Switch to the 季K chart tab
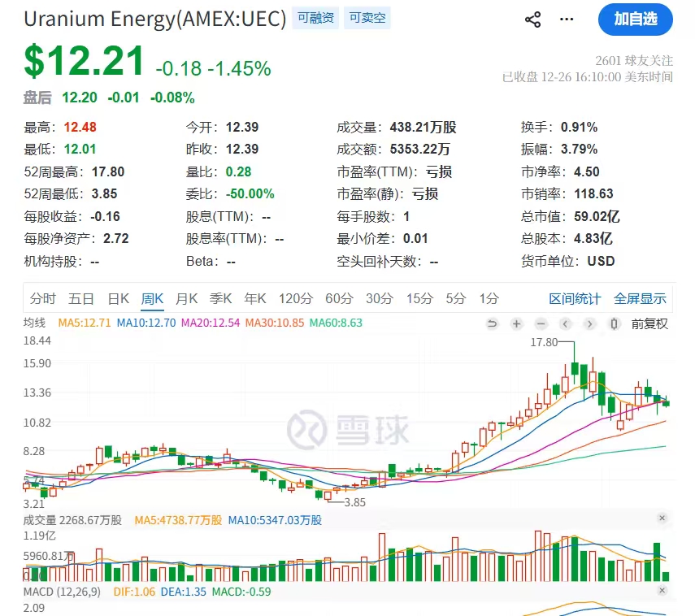This screenshot has width=695, height=616. click(221, 299)
